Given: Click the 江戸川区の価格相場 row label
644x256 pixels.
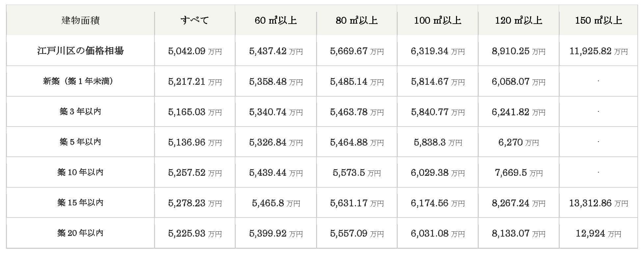Looking at the screenshot, I should [80, 51].
